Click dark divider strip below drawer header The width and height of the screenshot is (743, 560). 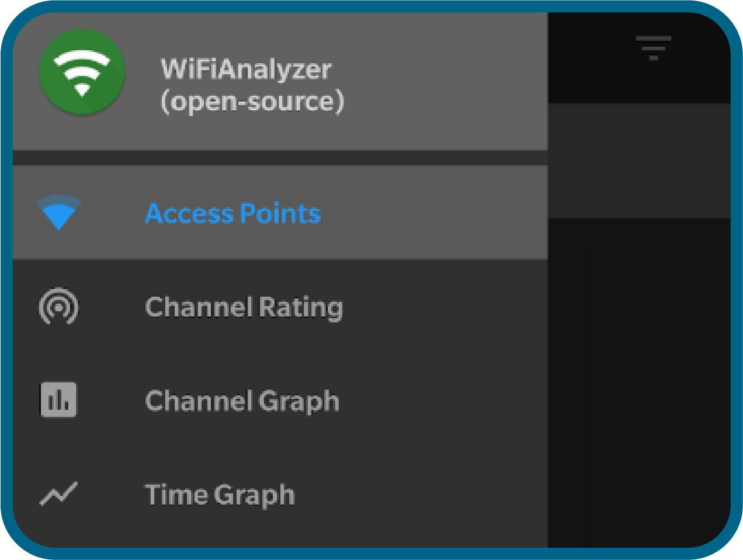280,158
